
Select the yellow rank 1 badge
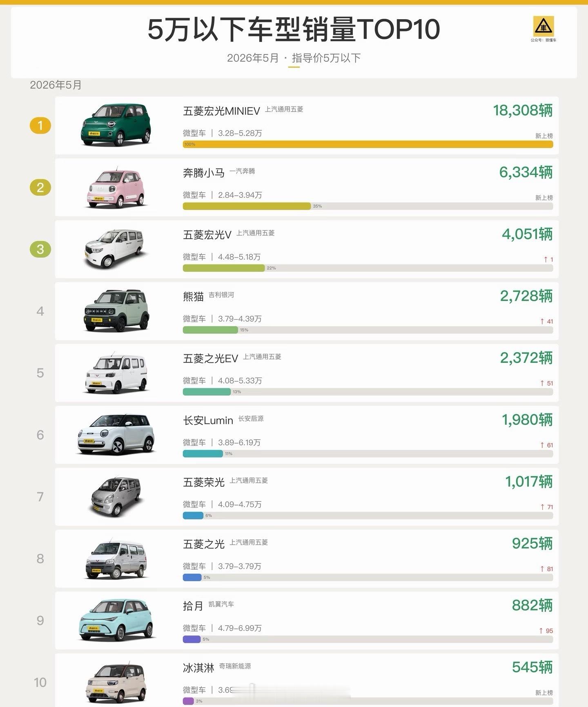coord(40,125)
